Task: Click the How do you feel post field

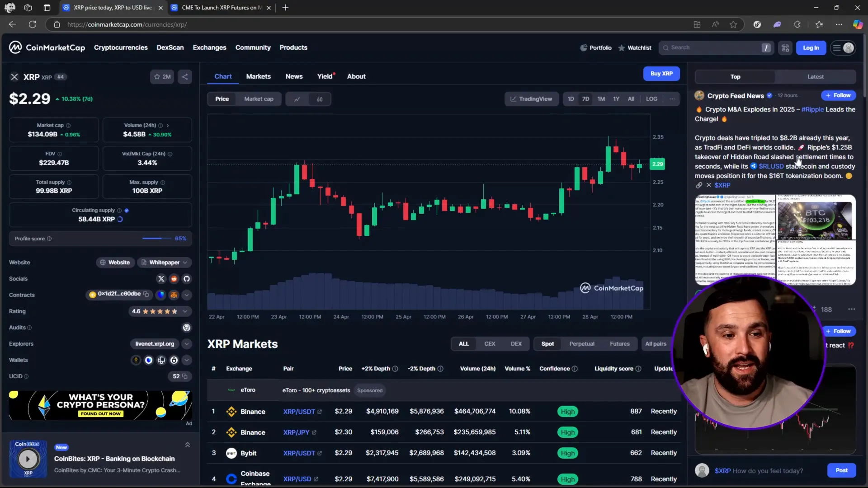Action: coord(768,471)
